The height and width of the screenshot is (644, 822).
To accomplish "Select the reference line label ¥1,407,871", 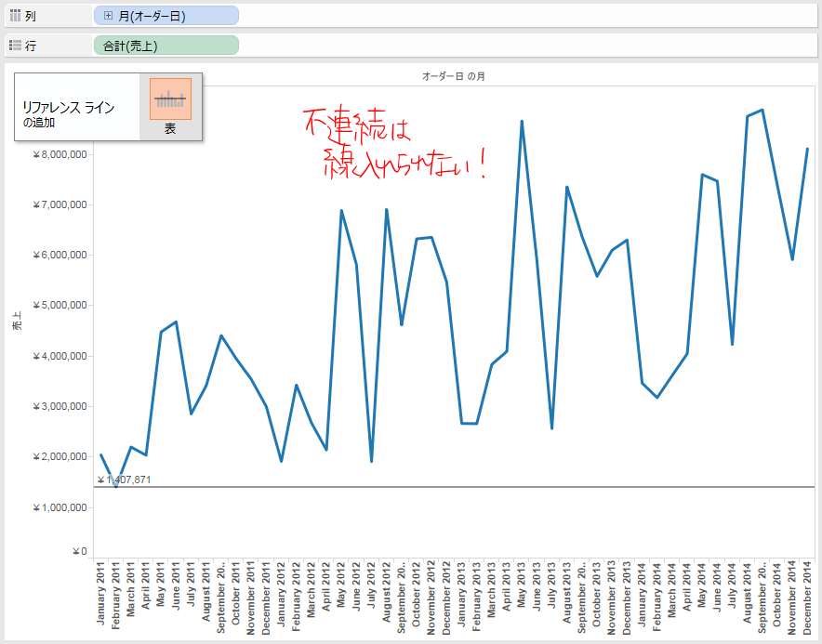I will (x=125, y=480).
